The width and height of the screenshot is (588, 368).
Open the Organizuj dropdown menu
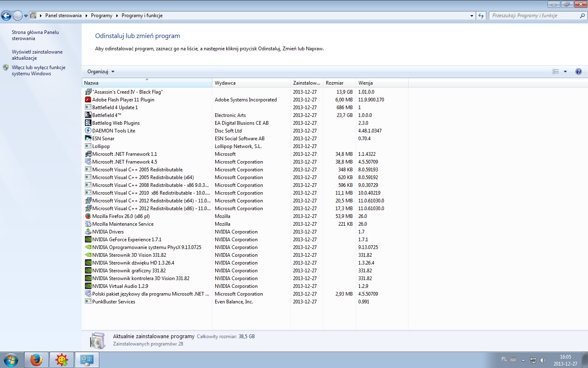click(101, 72)
